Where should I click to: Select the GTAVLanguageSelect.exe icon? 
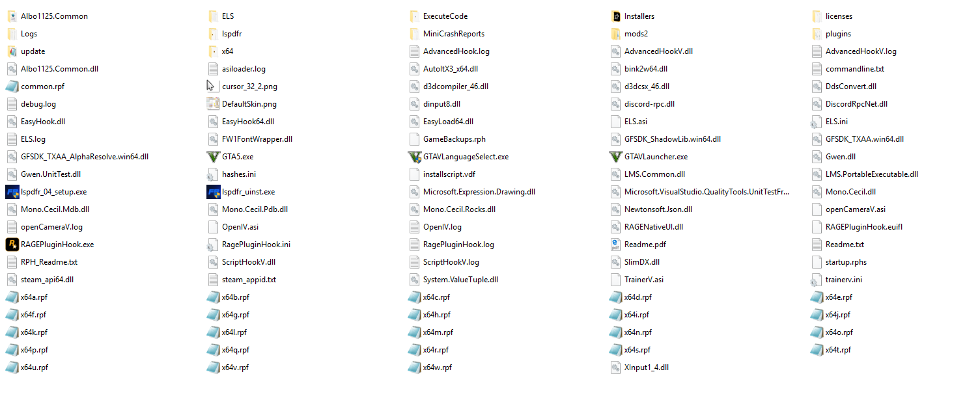pyautogui.click(x=415, y=157)
